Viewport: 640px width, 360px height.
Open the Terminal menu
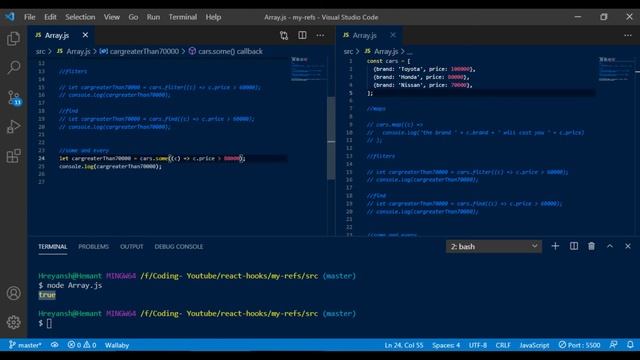click(x=182, y=17)
